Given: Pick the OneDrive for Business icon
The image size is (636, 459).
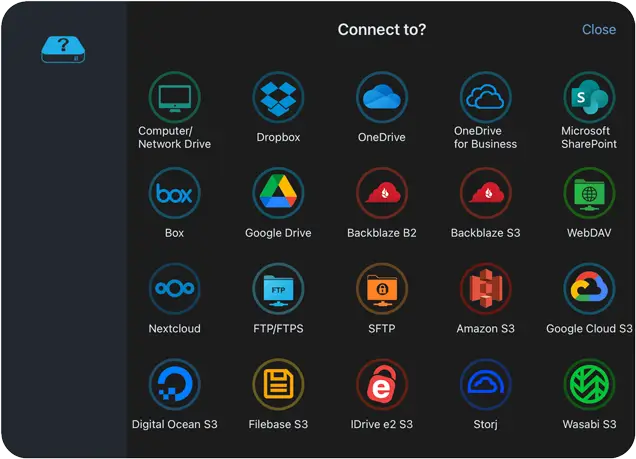Looking at the screenshot, I should (486, 97).
